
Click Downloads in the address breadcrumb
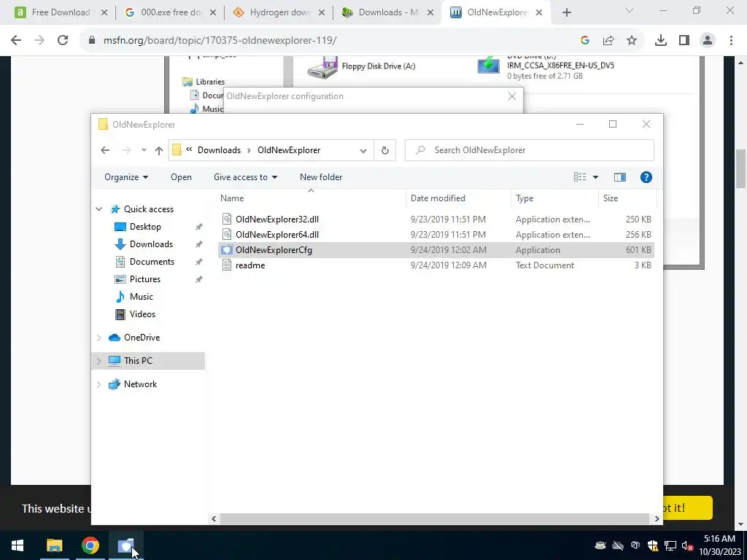pyautogui.click(x=219, y=150)
